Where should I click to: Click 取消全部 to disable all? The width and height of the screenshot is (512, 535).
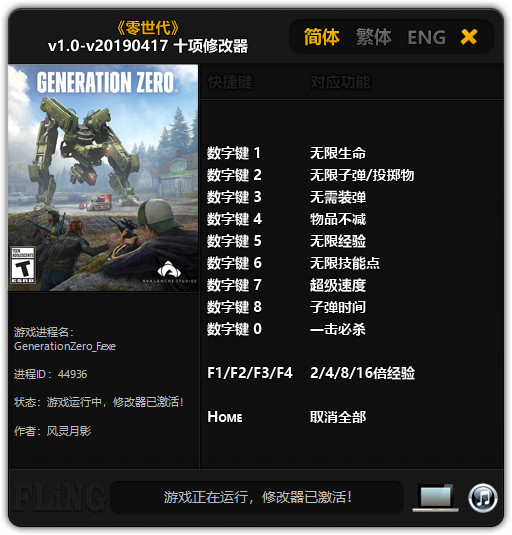[x=338, y=417]
